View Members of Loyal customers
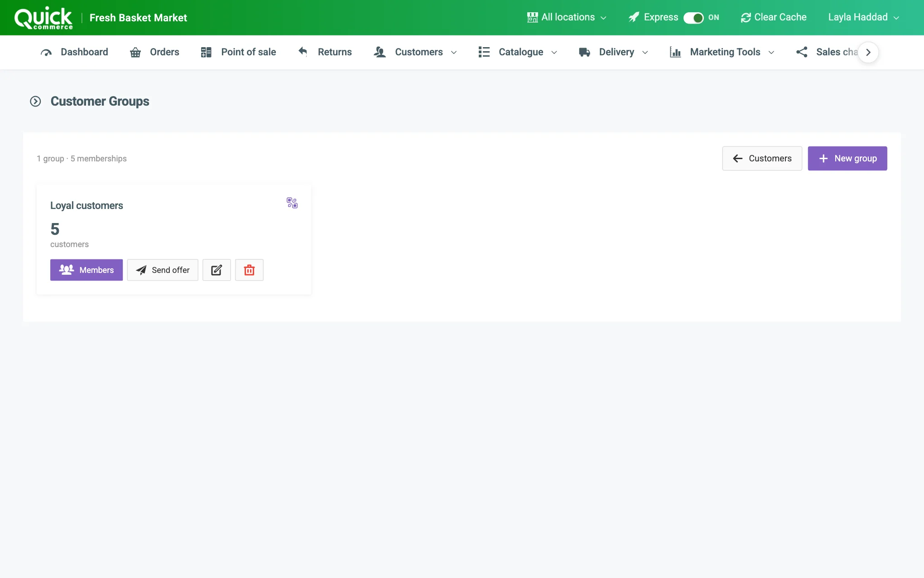 87,270
